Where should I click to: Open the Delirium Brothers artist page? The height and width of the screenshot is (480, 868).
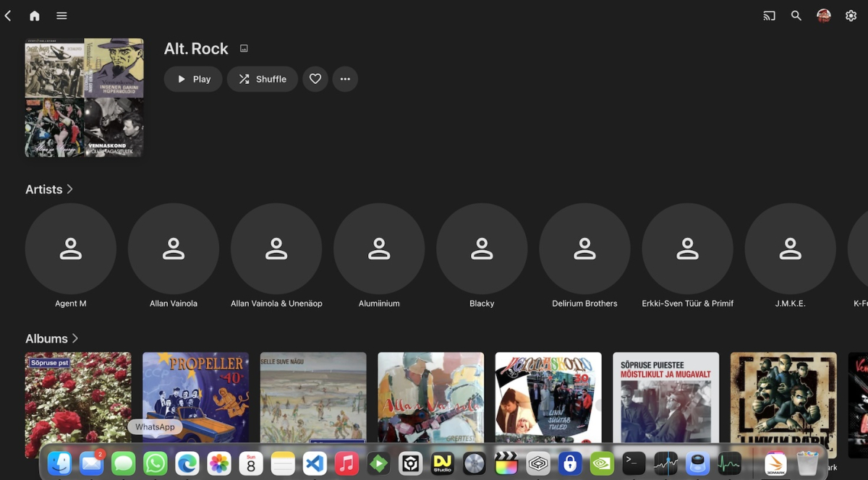coord(584,249)
